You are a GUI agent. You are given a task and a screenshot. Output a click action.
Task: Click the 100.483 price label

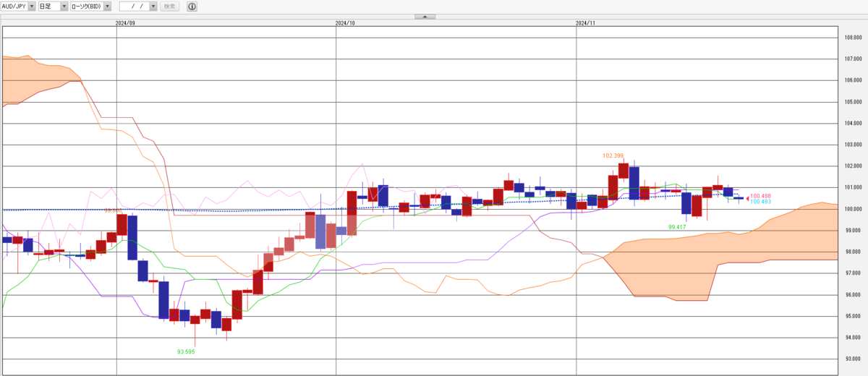pyautogui.click(x=760, y=202)
